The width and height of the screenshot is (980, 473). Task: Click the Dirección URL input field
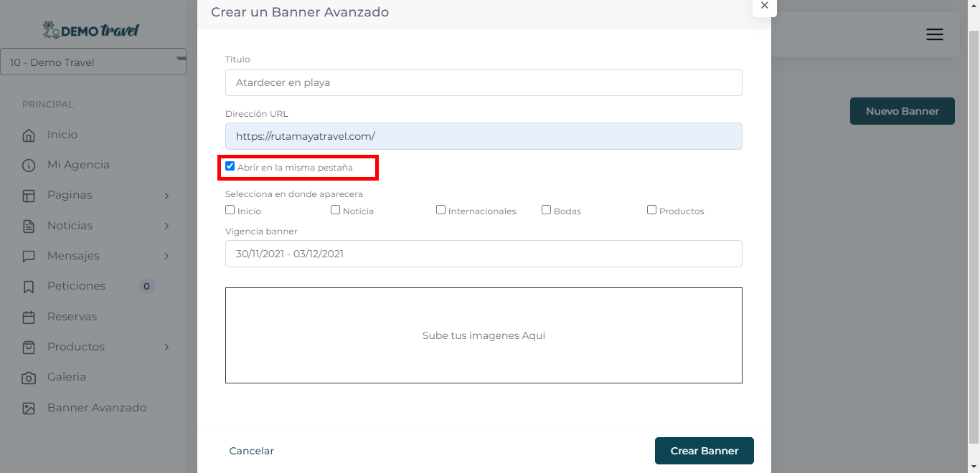(x=484, y=136)
